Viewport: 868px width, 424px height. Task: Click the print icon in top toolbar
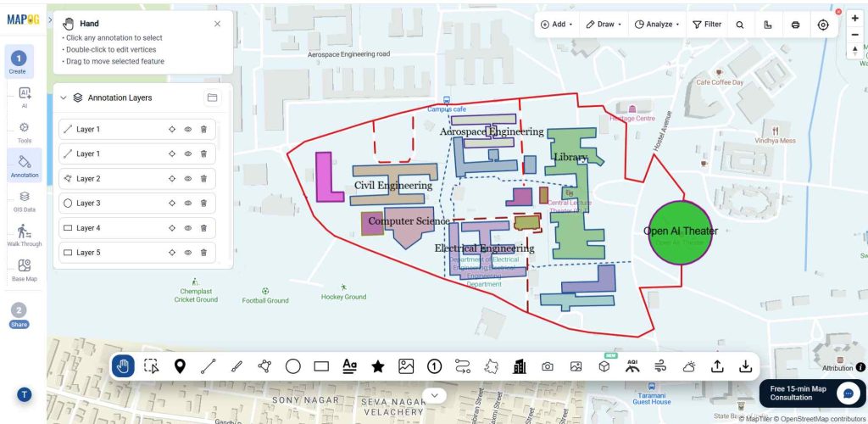pos(795,25)
